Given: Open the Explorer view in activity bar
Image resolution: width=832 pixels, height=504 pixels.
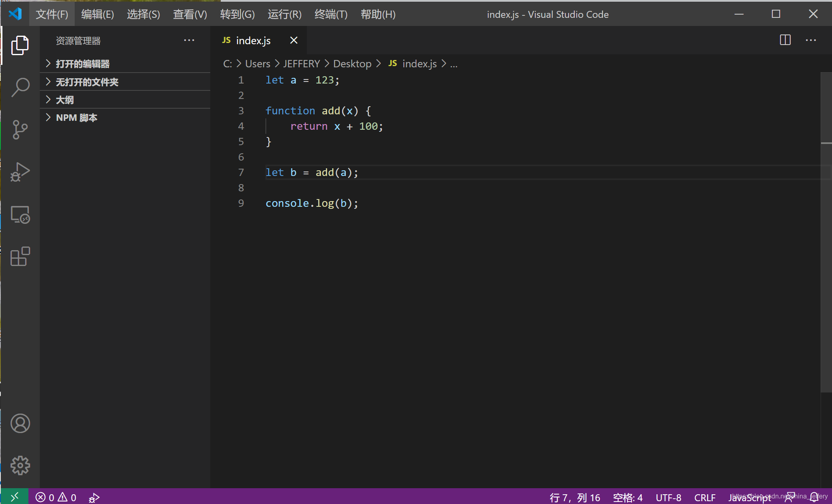Looking at the screenshot, I should (20, 45).
